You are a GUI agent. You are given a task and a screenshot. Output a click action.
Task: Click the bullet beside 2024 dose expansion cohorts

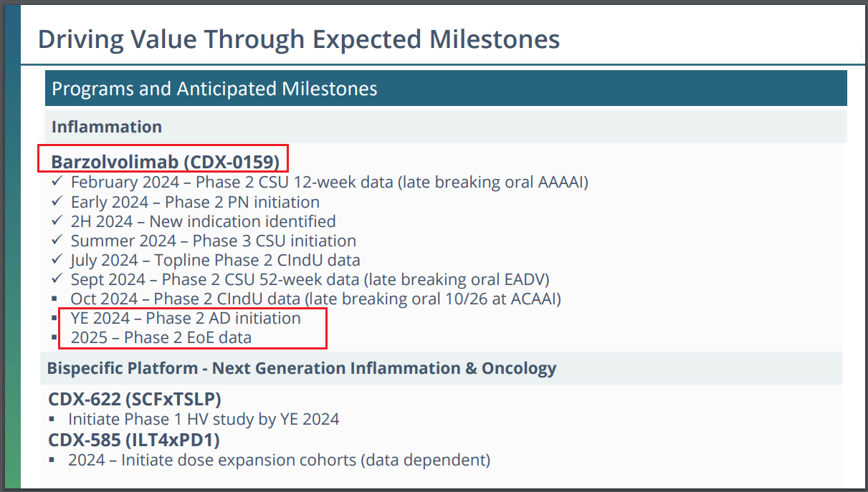tap(52, 460)
